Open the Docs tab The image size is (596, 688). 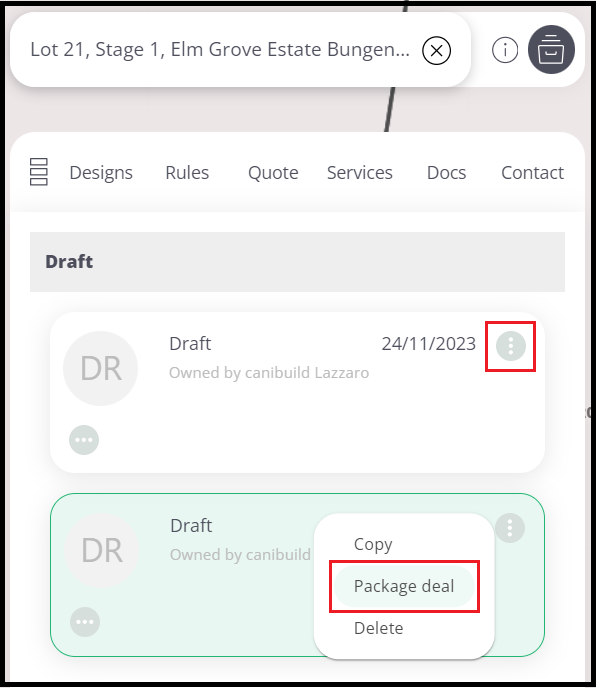pos(446,173)
